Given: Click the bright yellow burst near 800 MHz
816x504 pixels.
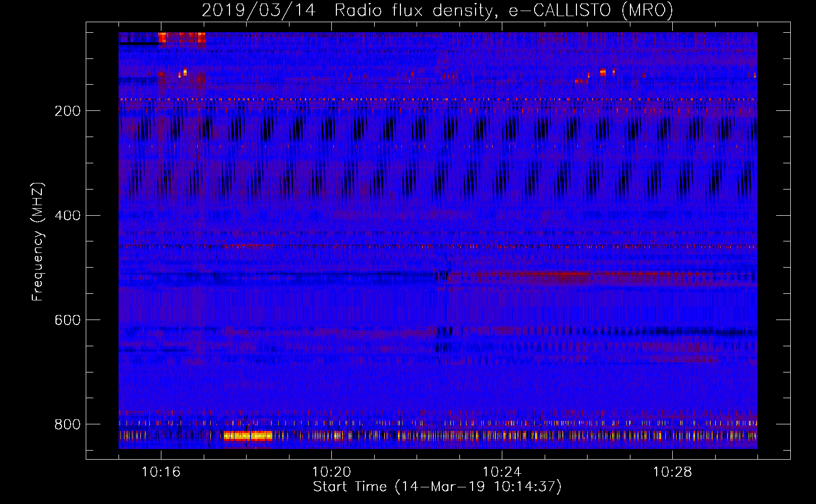Looking at the screenshot, I should coord(248,436).
